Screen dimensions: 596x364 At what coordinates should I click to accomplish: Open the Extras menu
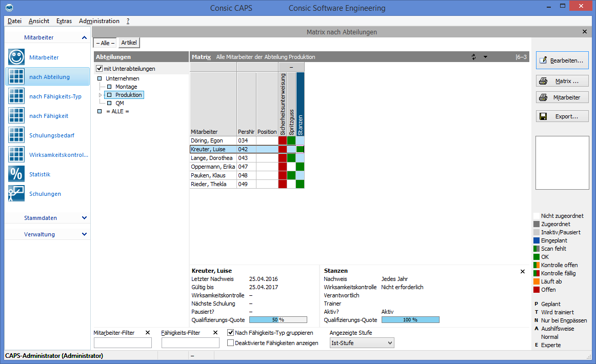pos(64,21)
